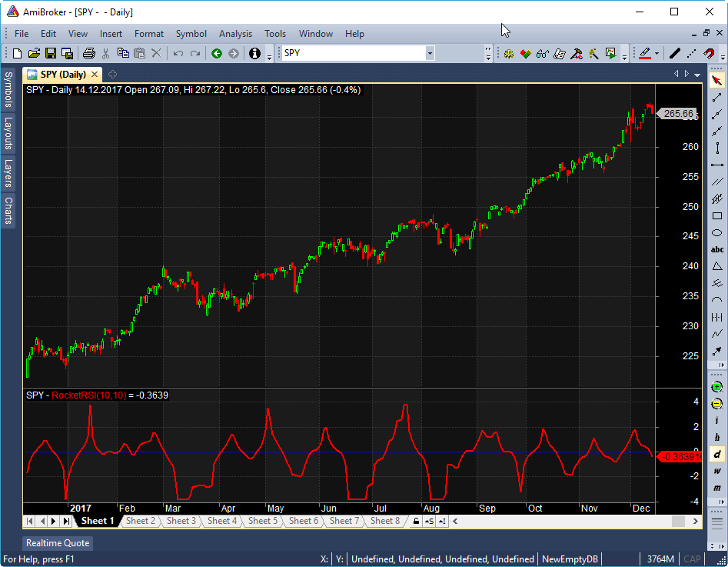The image size is (728, 567).
Task: Open the Analysis menu
Action: [235, 34]
